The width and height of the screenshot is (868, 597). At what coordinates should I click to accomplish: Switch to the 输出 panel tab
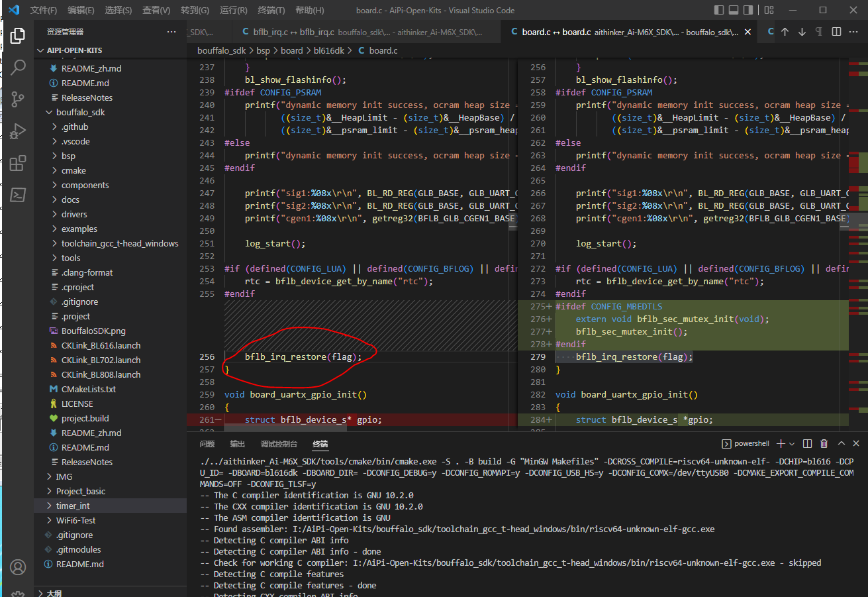click(237, 444)
